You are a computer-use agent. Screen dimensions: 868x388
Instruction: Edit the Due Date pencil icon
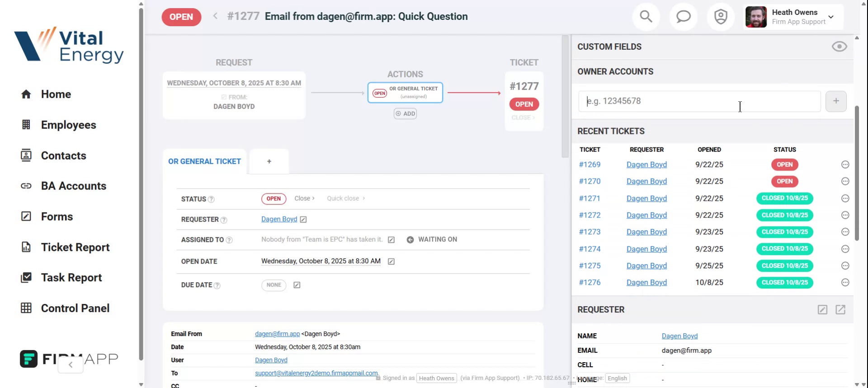(297, 285)
